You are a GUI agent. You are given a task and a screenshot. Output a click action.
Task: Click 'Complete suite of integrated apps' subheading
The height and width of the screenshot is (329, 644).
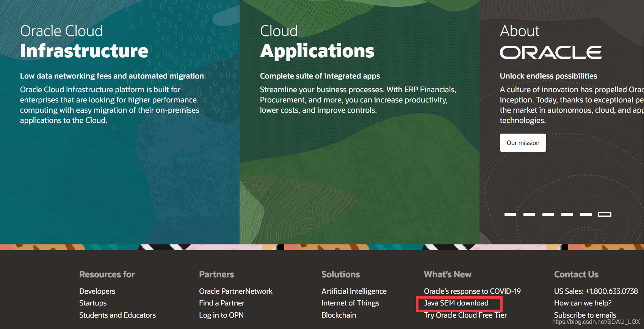pyautogui.click(x=320, y=76)
